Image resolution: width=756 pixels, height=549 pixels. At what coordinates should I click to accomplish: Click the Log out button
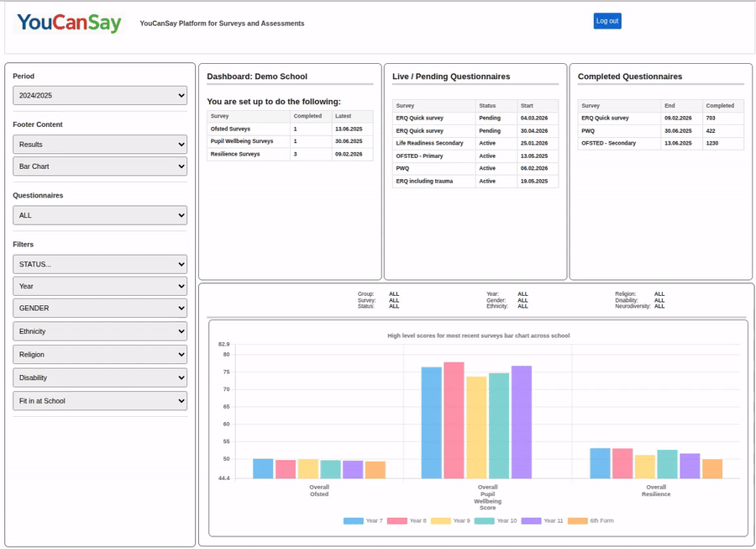pyautogui.click(x=606, y=21)
